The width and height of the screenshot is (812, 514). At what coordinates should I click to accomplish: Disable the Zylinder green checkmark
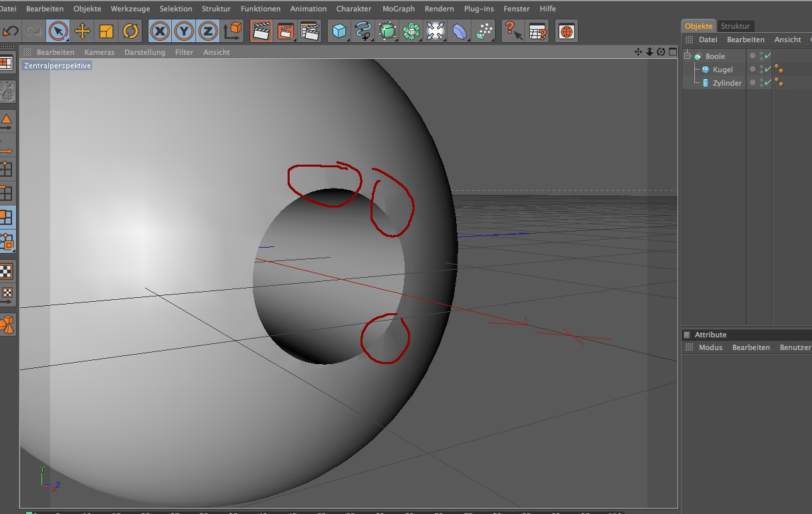click(x=768, y=82)
